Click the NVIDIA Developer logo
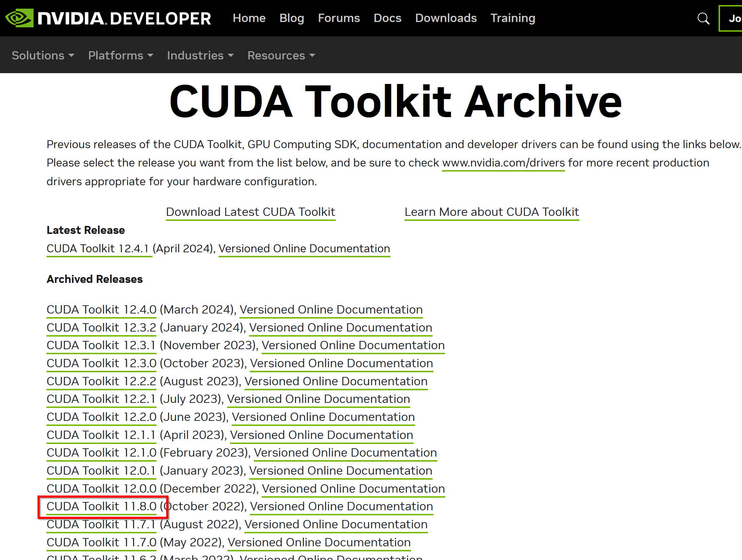The height and width of the screenshot is (560, 742). point(108,18)
